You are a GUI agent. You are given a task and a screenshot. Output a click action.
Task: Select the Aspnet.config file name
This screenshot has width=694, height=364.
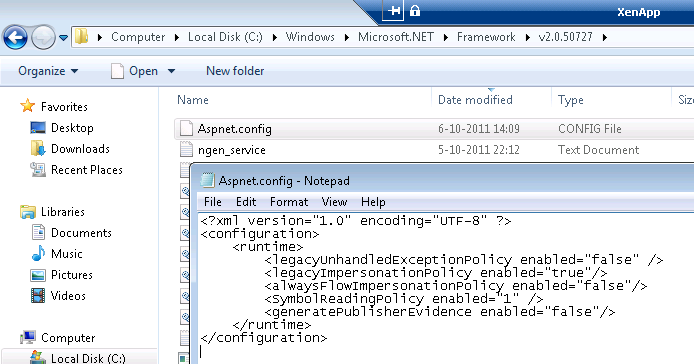tap(235, 129)
